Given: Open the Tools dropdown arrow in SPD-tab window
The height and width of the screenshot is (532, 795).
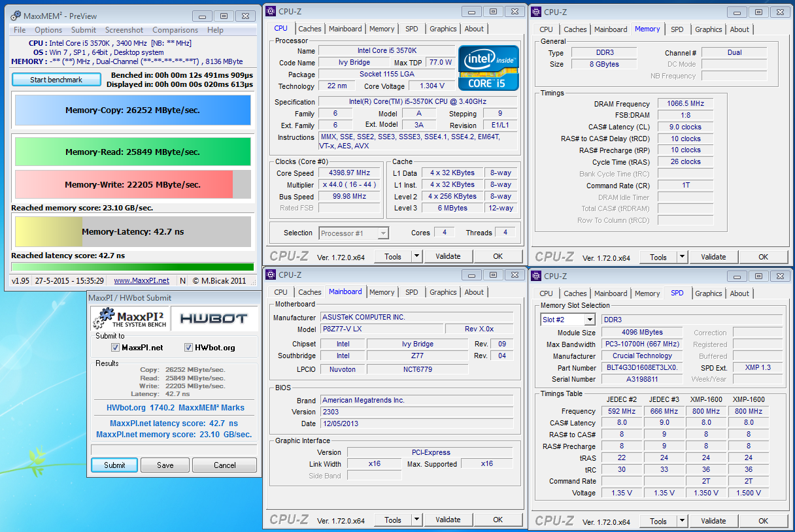Looking at the screenshot, I should (x=682, y=521).
